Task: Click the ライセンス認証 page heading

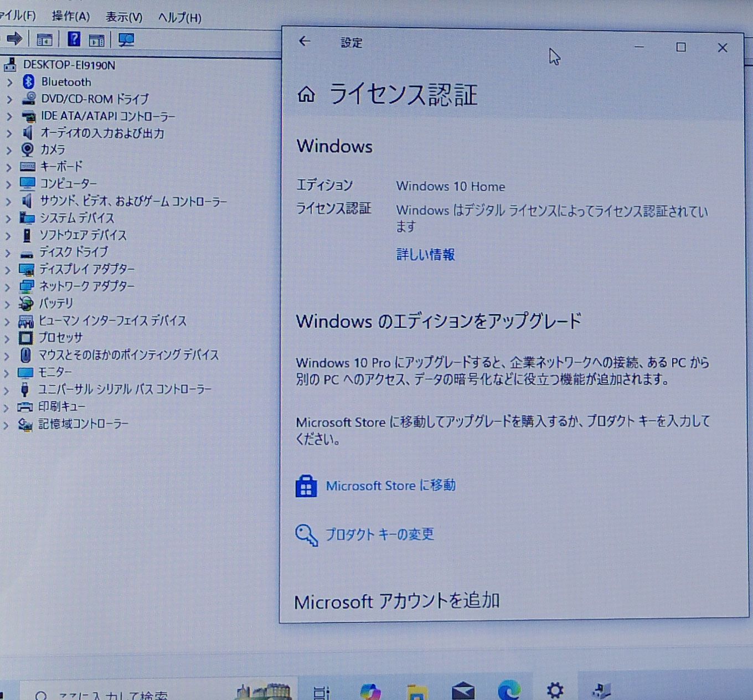Action: point(403,94)
